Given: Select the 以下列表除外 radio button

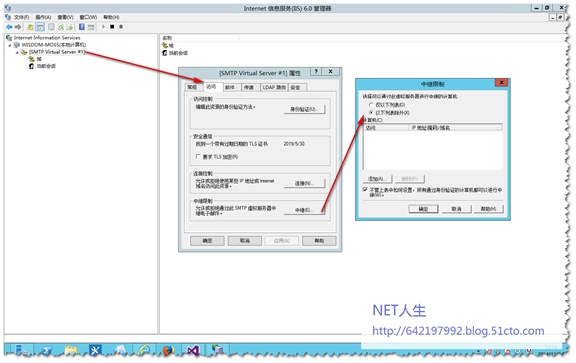Looking at the screenshot, I should [x=371, y=112].
